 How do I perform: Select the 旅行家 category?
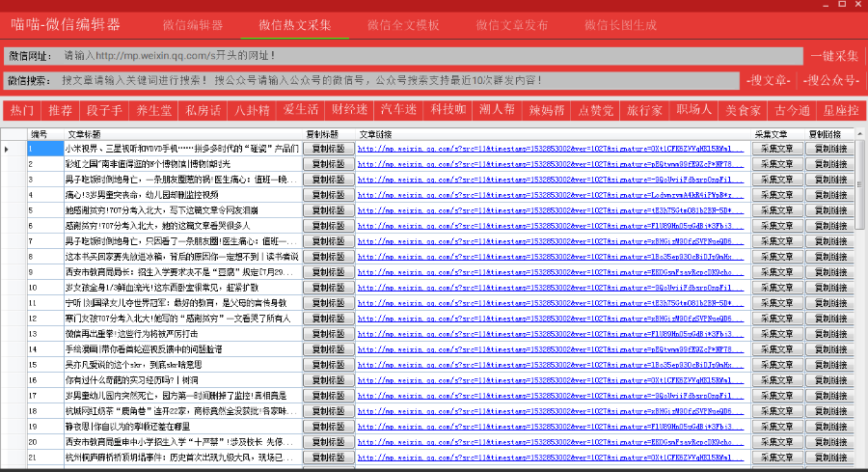[x=644, y=110]
